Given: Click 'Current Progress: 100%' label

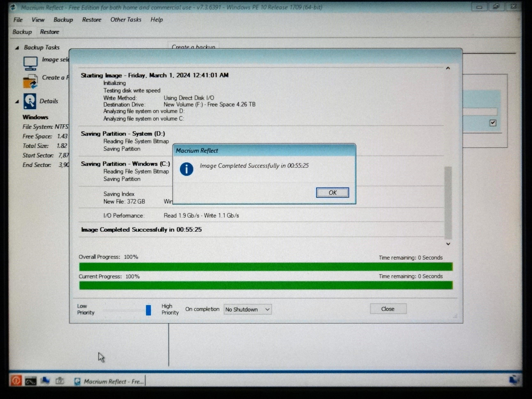Looking at the screenshot, I should (x=109, y=277).
